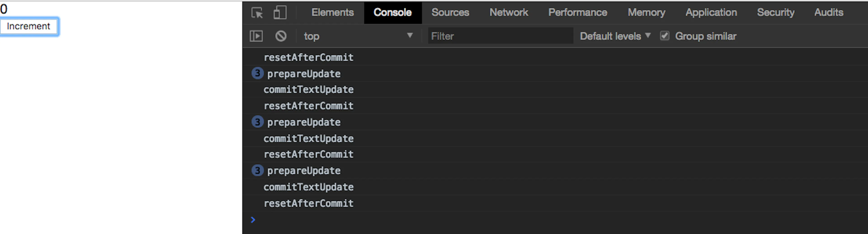Click the blue console prompt chevron

[x=253, y=220]
